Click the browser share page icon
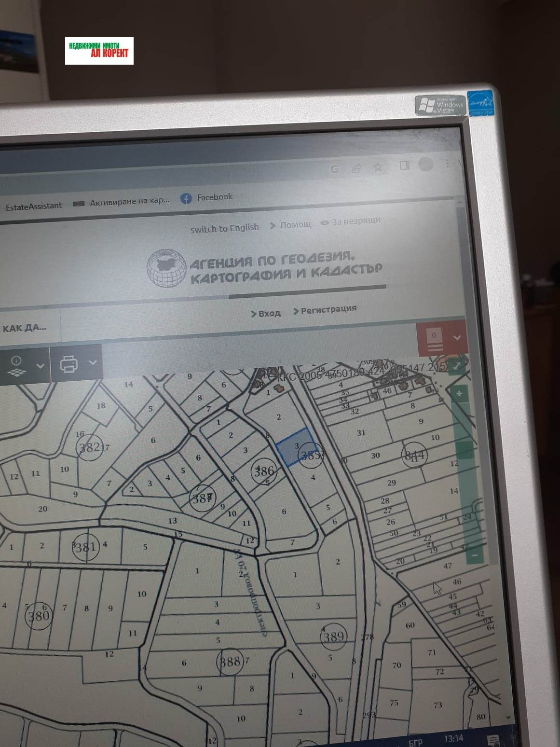The height and width of the screenshot is (747, 560). tap(356, 168)
